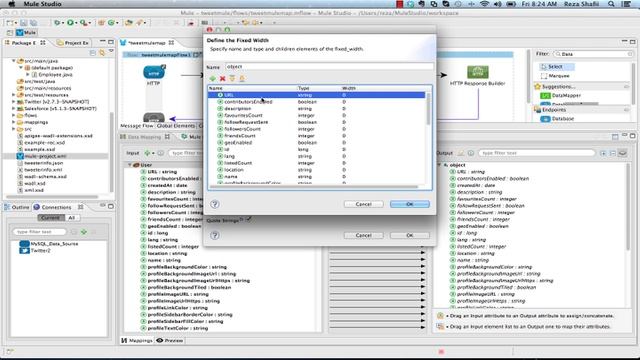Expand the Employee.java tree node
640x360 pixels.
tap(28, 75)
